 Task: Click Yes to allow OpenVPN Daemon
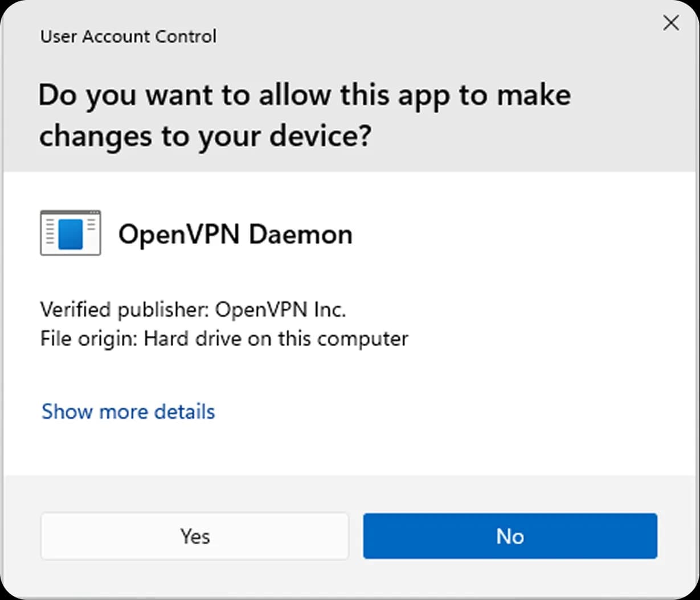coord(195,536)
